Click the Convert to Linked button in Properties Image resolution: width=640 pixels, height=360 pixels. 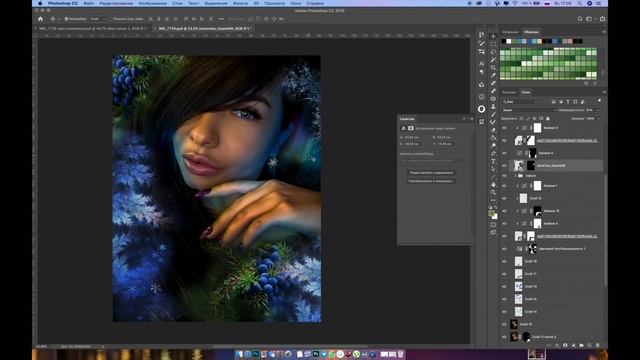[431, 181]
